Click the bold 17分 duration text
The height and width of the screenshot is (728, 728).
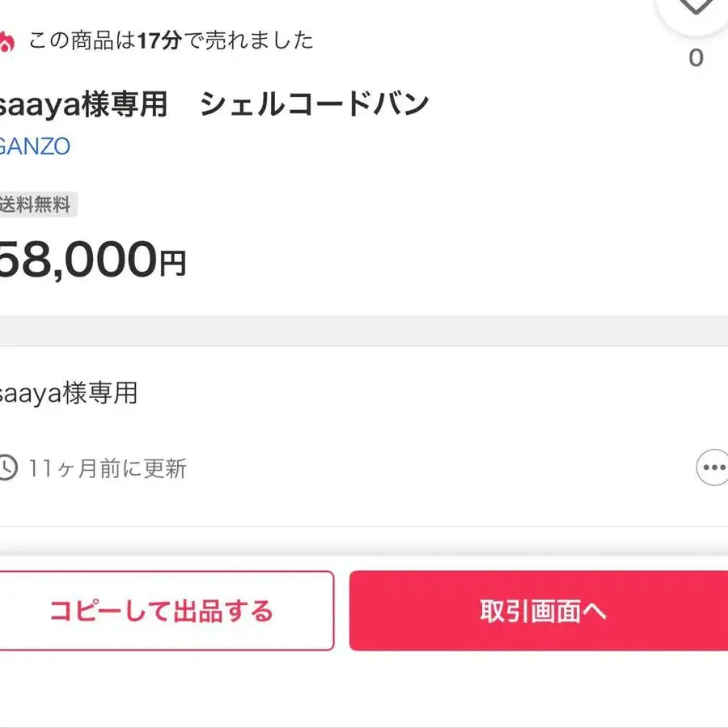pyautogui.click(x=159, y=40)
